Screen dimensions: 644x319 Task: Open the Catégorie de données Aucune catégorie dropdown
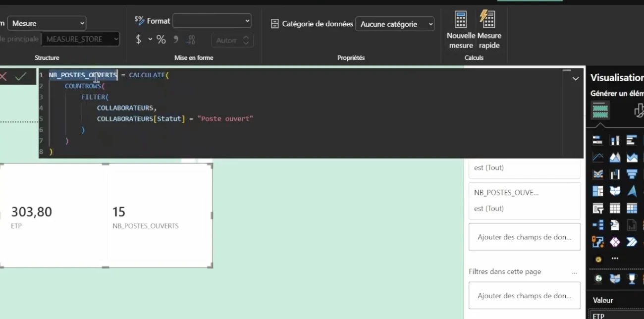[x=395, y=24]
